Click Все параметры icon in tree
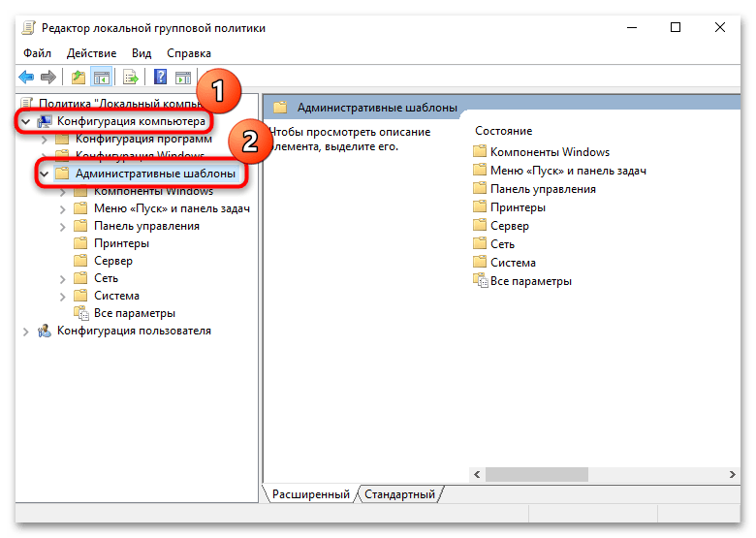The image size is (756, 538). pyautogui.click(x=81, y=313)
